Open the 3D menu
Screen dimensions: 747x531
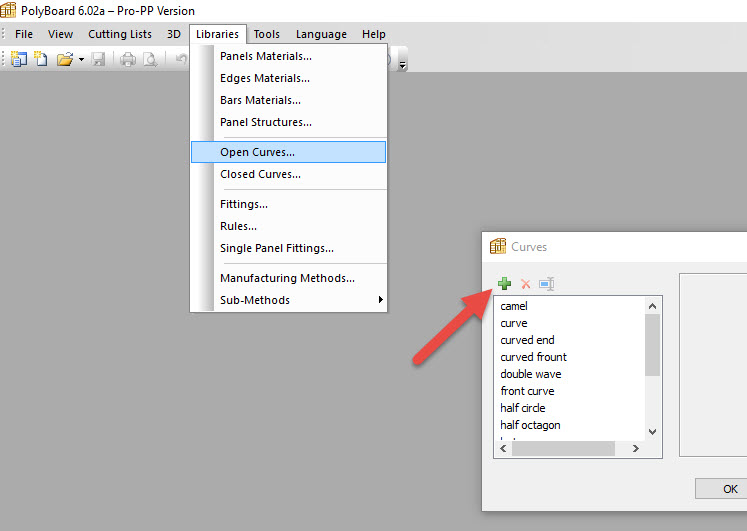(x=173, y=34)
